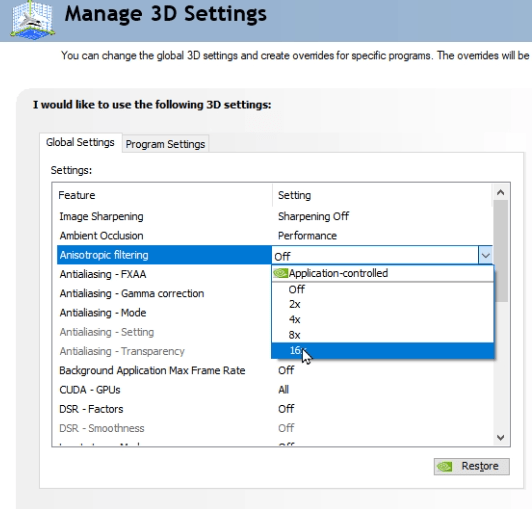Choose Application-controlled in the dropdown list
The width and height of the screenshot is (532, 509).
383,273
